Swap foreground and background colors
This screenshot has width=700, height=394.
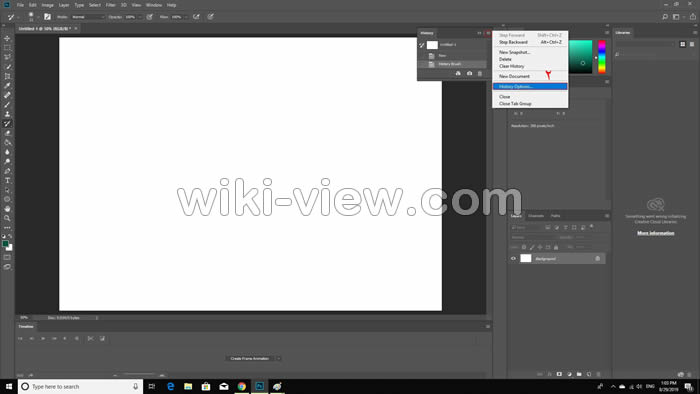click(x=10, y=236)
